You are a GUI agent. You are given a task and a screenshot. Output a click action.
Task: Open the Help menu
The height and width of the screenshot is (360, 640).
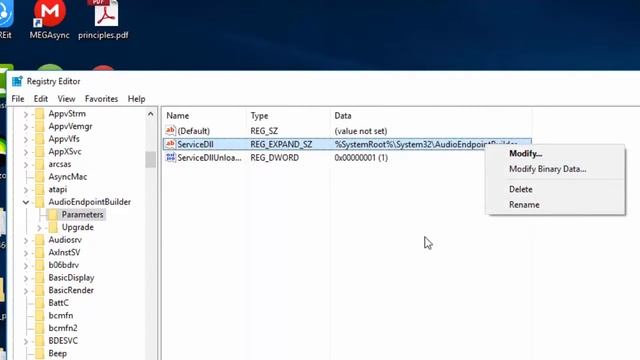pos(136,99)
